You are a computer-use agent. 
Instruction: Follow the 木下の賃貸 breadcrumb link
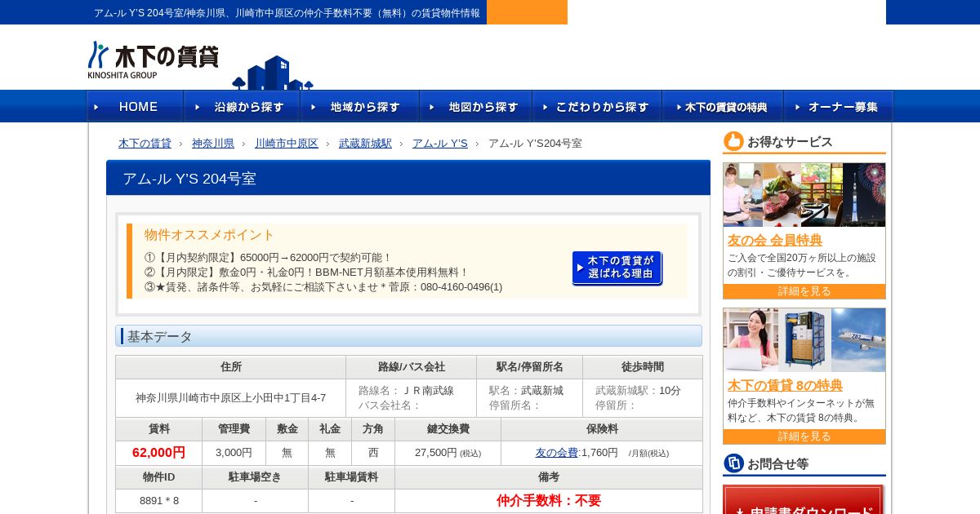pos(145,144)
